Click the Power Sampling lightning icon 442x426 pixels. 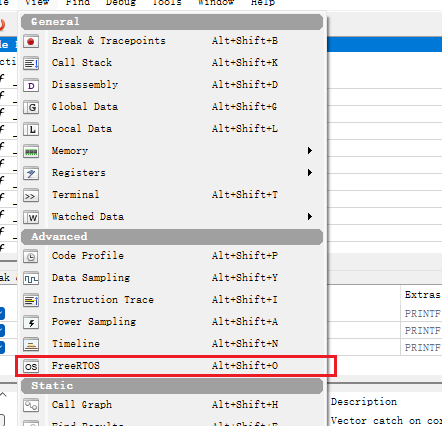(x=31, y=322)
